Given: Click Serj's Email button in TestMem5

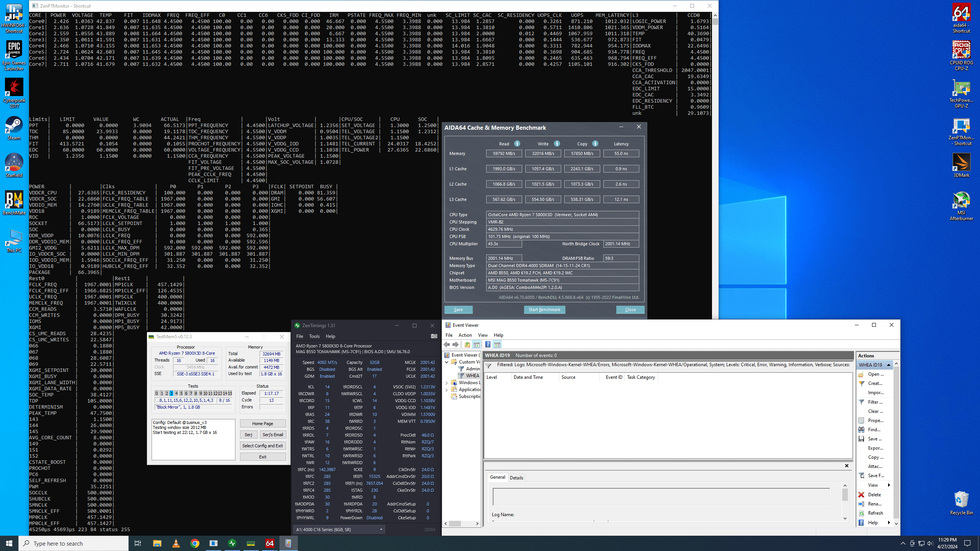Looking at the screenshot, I should pyautogui.click(x=273, y=435).
